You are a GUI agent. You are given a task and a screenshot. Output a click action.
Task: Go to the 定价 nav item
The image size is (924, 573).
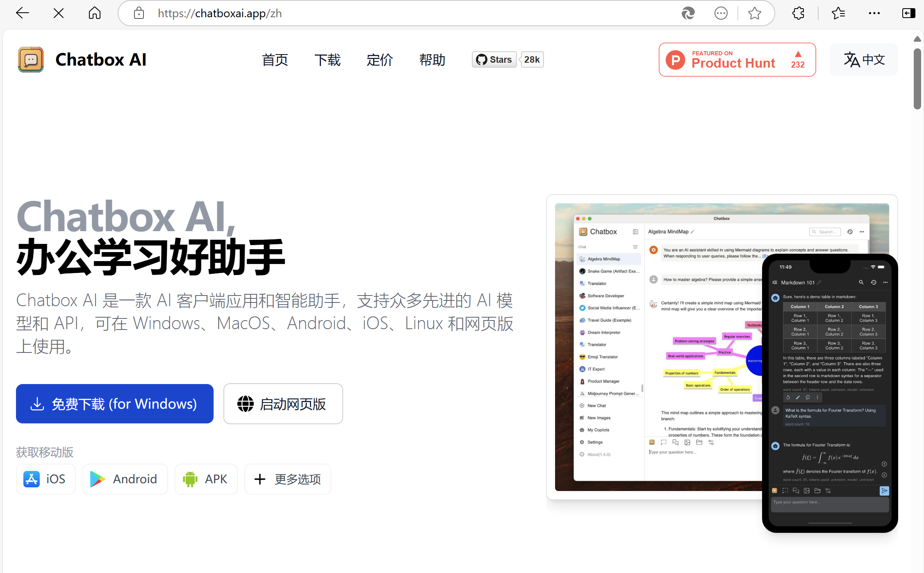click(380, 60)
